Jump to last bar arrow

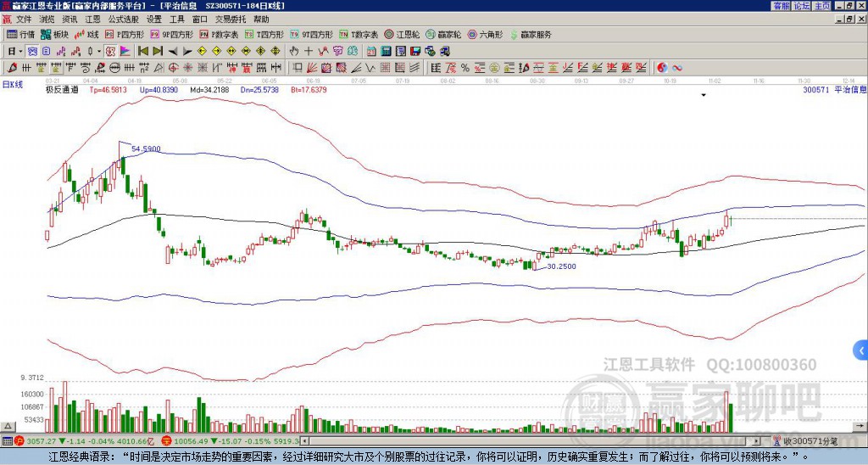tap(158, 52)
